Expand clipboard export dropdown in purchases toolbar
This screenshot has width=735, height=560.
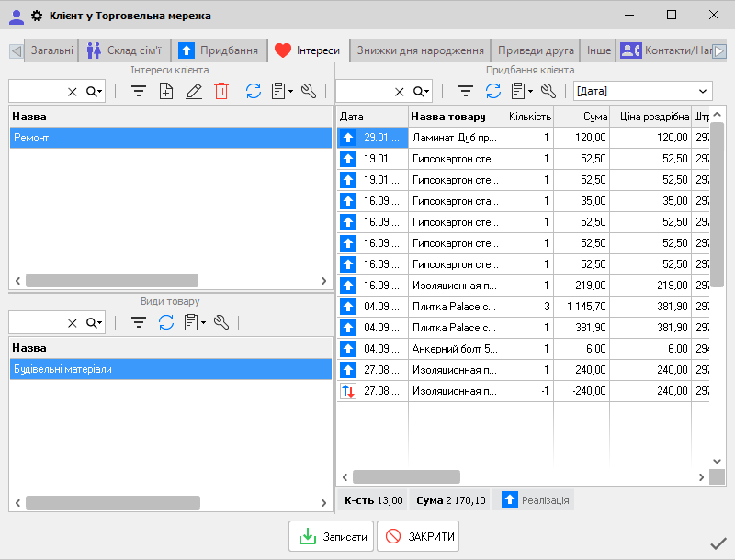point(521,91)
